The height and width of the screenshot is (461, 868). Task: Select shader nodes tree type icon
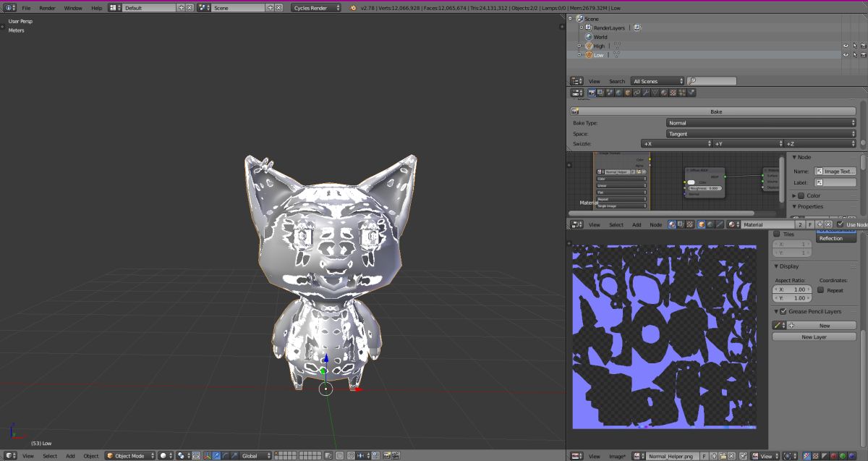click(x=673, y=224)
